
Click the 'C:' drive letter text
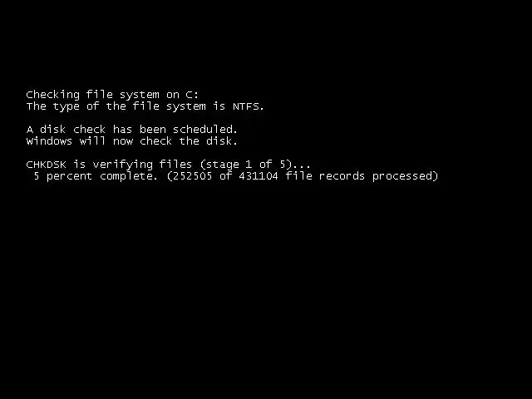tap(192, 95)
